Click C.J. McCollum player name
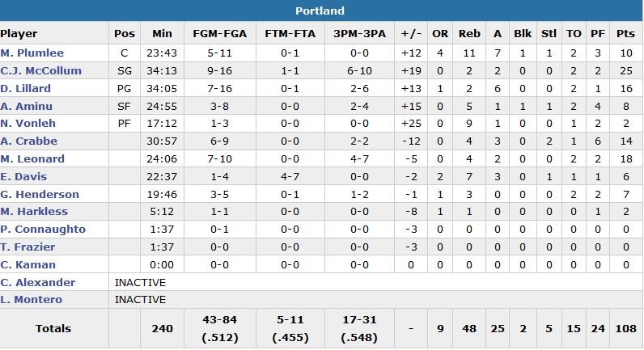The height and width of the screenshot is (350, 644). click(41, 70)
